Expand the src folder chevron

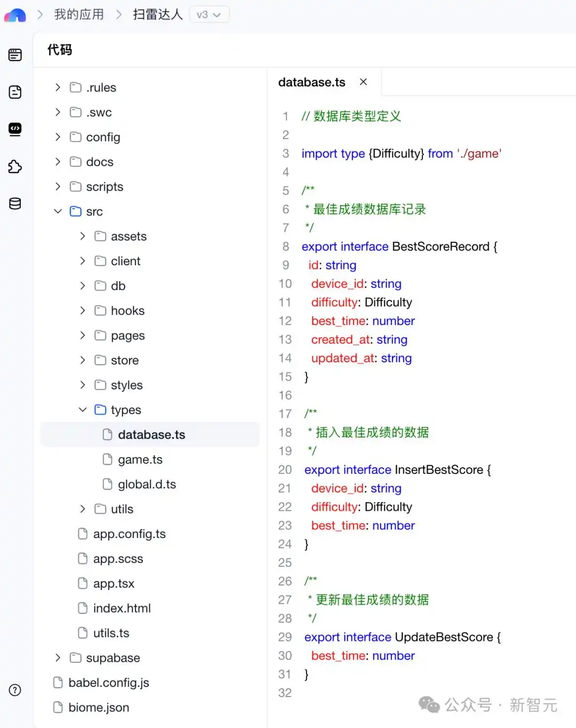pyautogui.click(x=58, y=211)
